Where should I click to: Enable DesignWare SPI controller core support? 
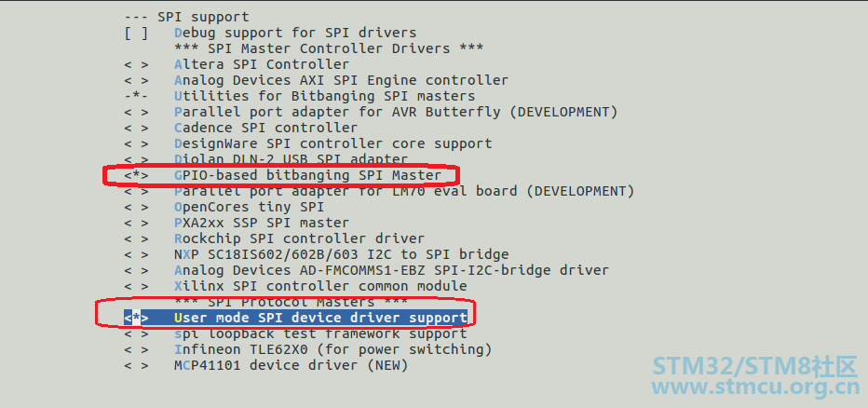coord(307,143)
